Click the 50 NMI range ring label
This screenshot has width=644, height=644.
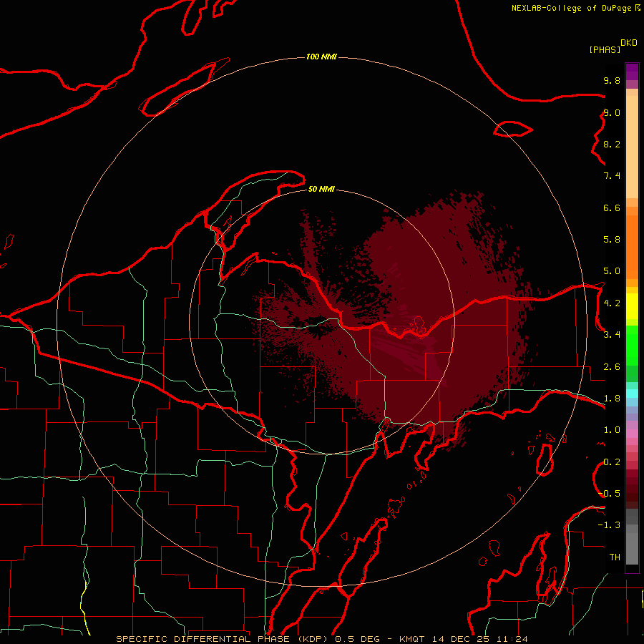321,189
